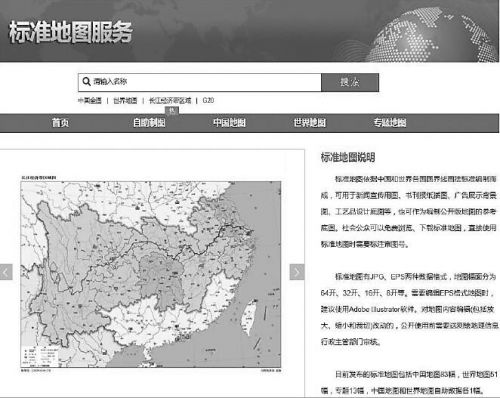Open 自助制图 navigation item
The image size is (500, 398).
[x=149, y=123]
